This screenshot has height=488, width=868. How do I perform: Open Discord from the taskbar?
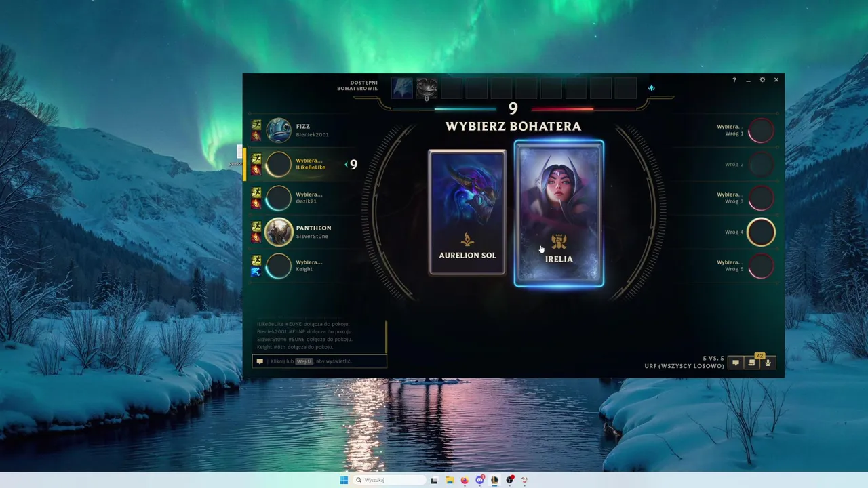[x=480, y=480]
